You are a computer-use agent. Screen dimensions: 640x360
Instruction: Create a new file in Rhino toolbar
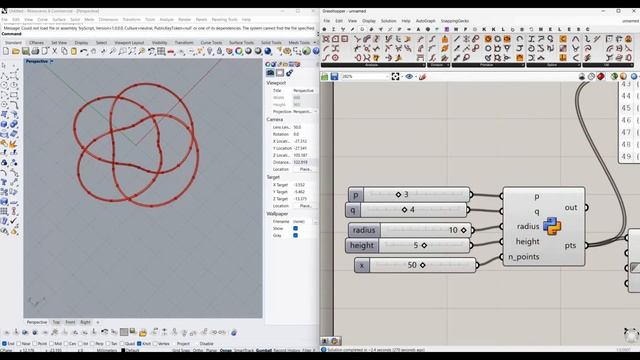point(6,51)
